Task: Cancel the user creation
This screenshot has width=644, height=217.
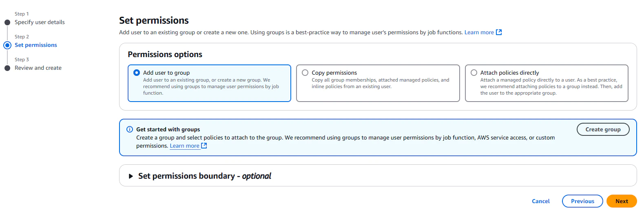Action: [x=541, y=201]
